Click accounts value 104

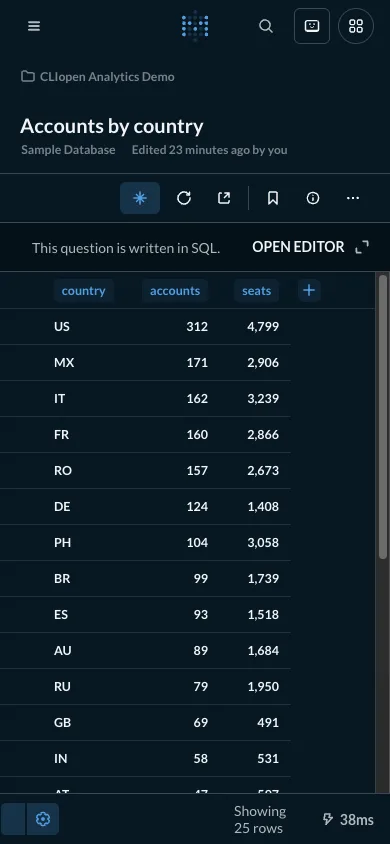click(x=197, y=543)
